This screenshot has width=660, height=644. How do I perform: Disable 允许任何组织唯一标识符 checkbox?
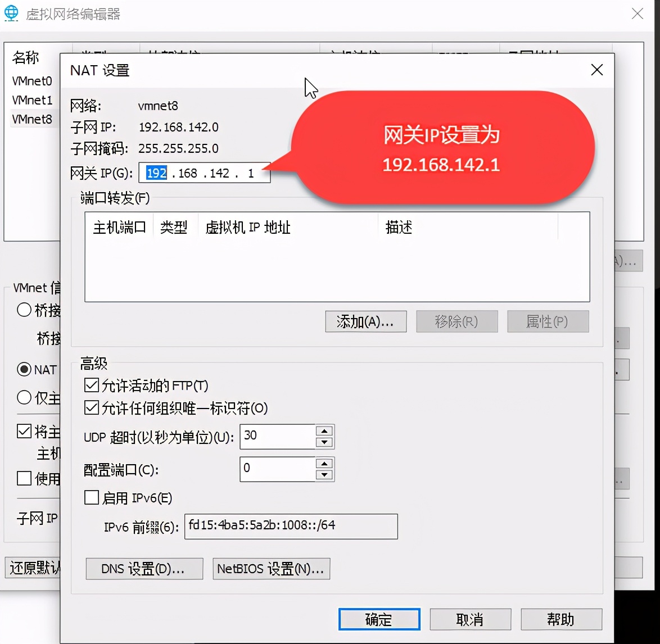point(91,408)
